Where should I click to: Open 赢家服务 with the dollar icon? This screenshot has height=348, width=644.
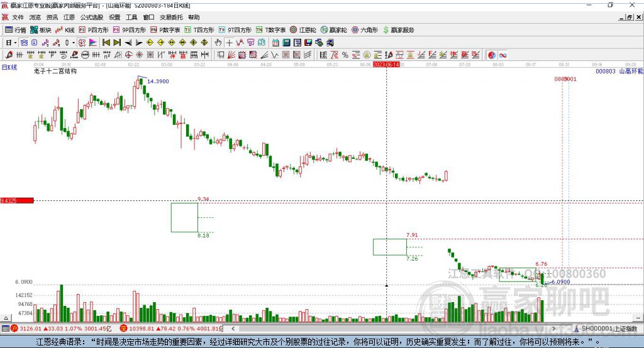coord(398,30)
